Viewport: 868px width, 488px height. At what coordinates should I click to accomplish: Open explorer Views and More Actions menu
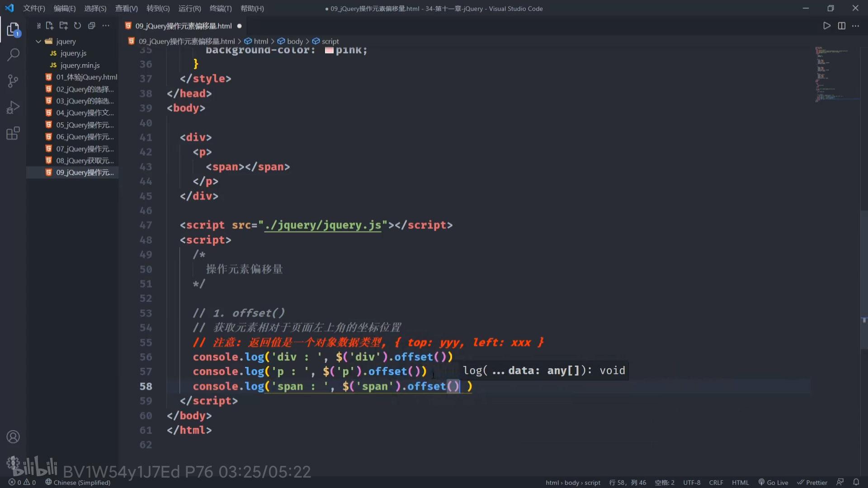[x=106, y=26]
